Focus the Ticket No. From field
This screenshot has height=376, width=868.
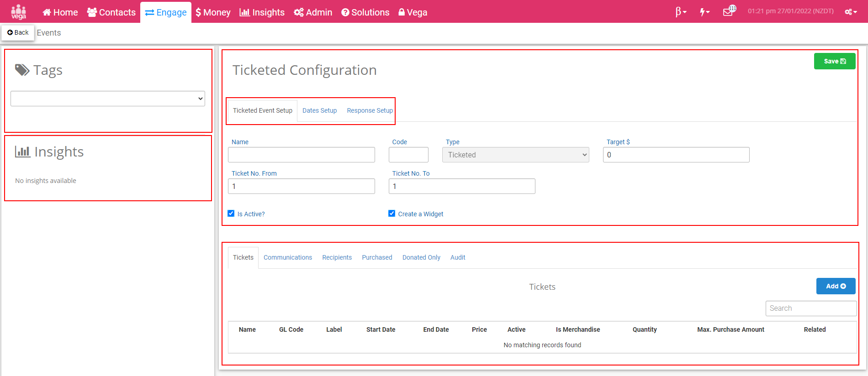pos(302,186)
